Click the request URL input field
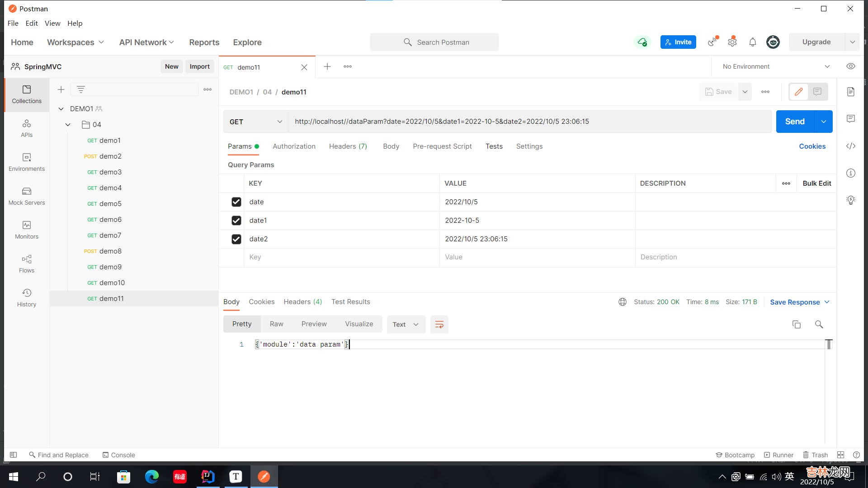This screenshot has height=488, width=868. 529,122
